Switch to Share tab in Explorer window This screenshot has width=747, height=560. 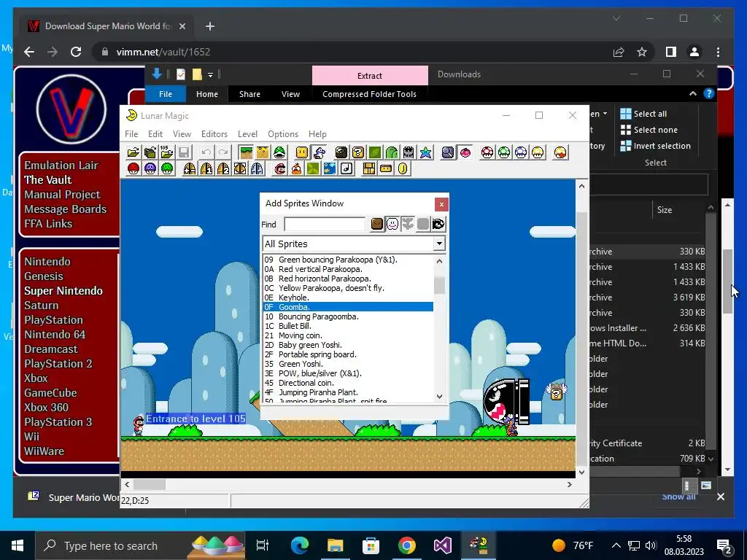tap(249, 94)
